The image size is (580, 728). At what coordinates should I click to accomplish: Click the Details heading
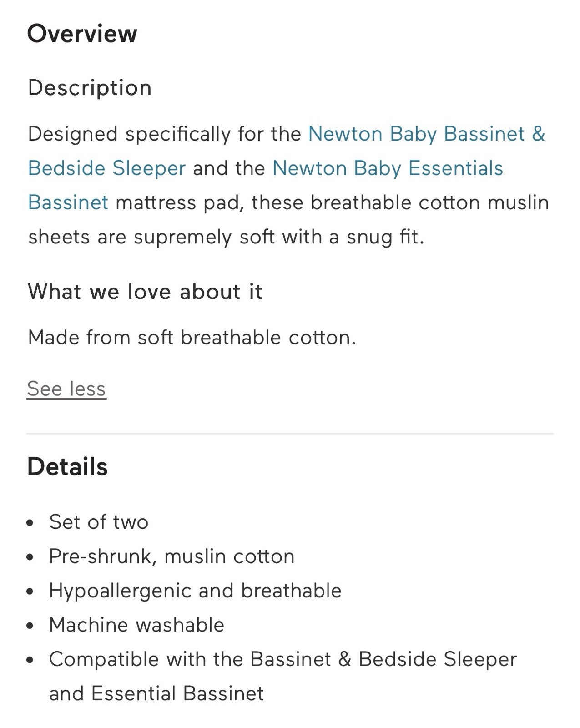click(x=67, y=467)
